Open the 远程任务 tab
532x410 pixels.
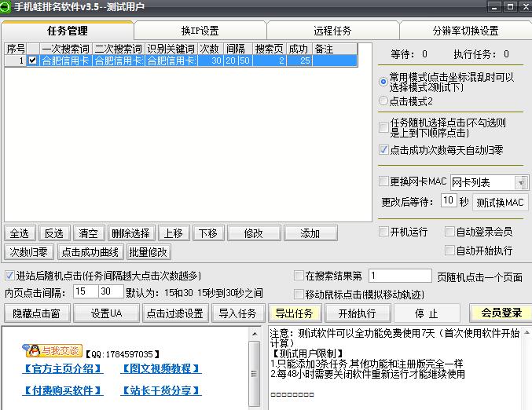332,31
